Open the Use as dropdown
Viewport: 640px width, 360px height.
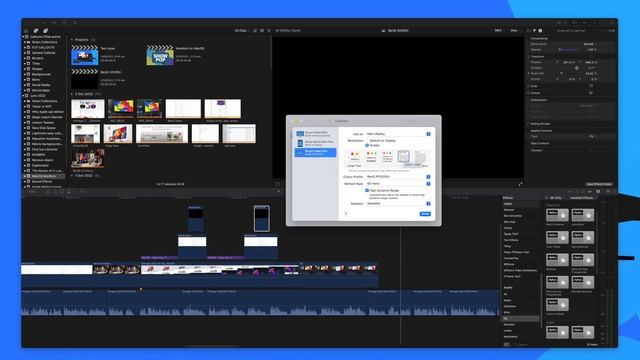click(x=398, y=134)
